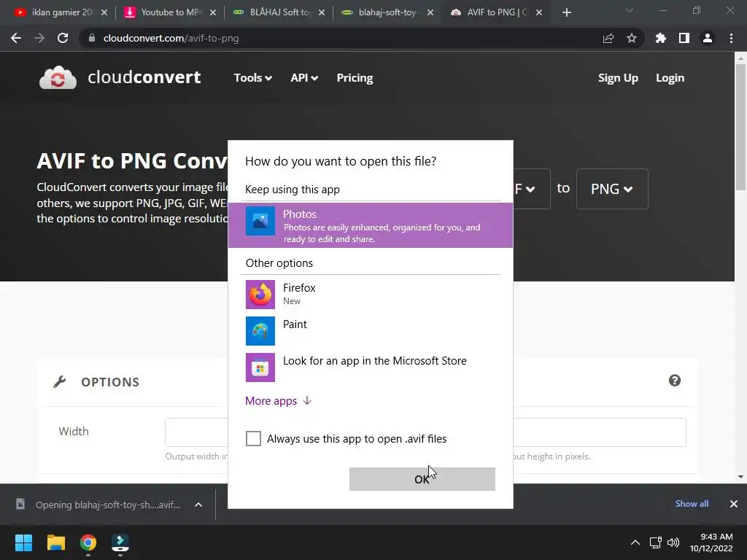Viewport: 747px width, 560px height.
Task: Open File Explorer from taskbar
Action: click(x=55, y=542)
